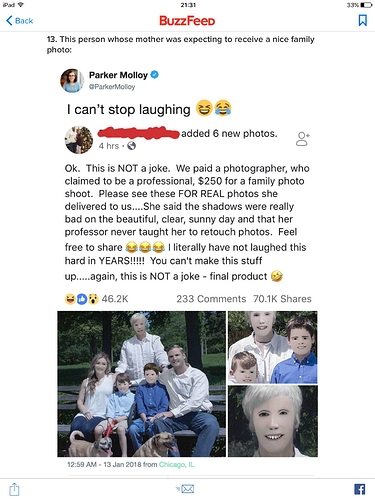Open the 46.2K reactions list
Screen dimensions: 375x500
click(97, 299)
